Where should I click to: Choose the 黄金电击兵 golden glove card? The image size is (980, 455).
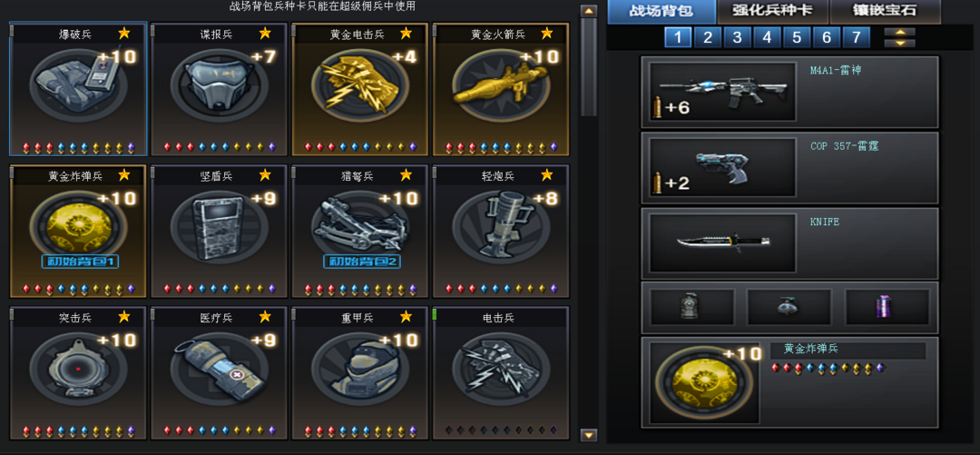(x=360, y=89)
